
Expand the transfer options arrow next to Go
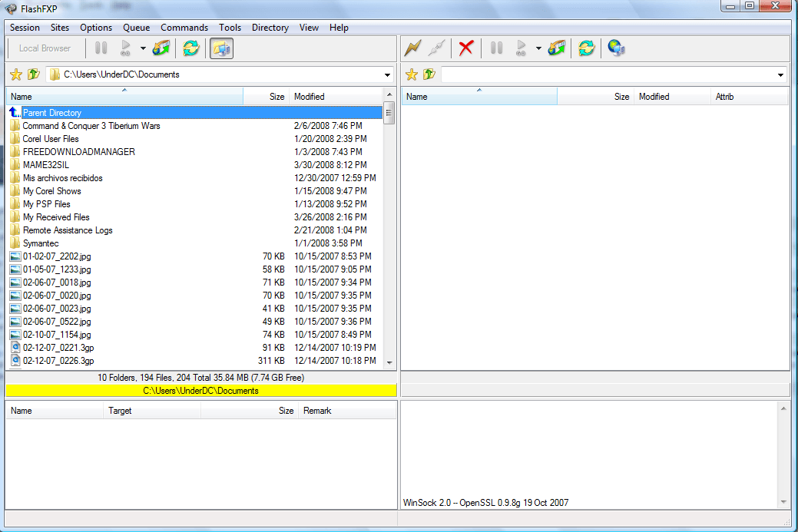pyautogui.click(x=143, y=47)
